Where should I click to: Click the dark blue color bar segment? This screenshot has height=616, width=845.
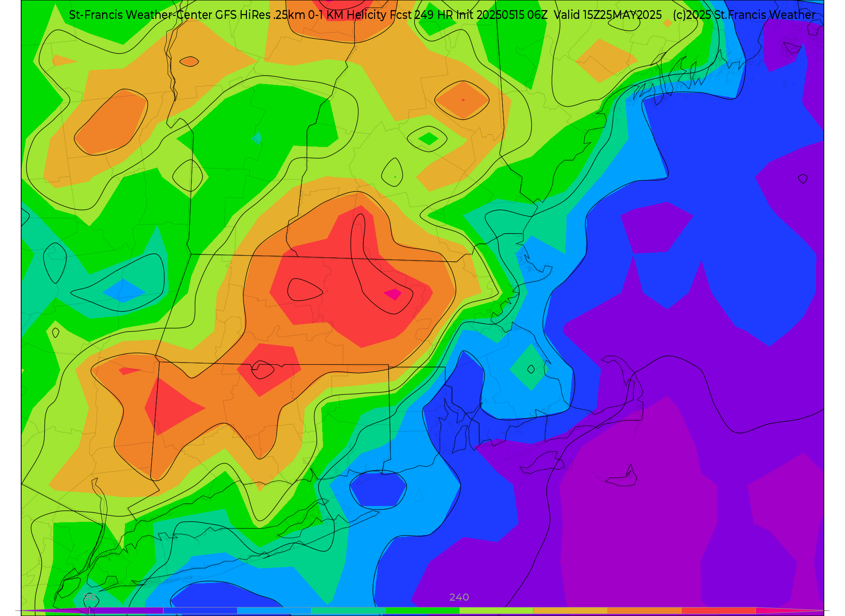point(200,611)
